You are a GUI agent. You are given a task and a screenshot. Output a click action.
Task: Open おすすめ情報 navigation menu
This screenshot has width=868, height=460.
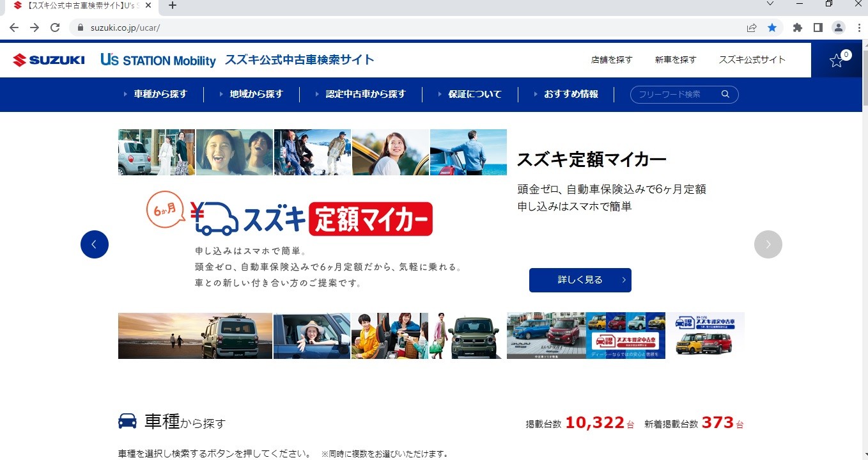571,94
